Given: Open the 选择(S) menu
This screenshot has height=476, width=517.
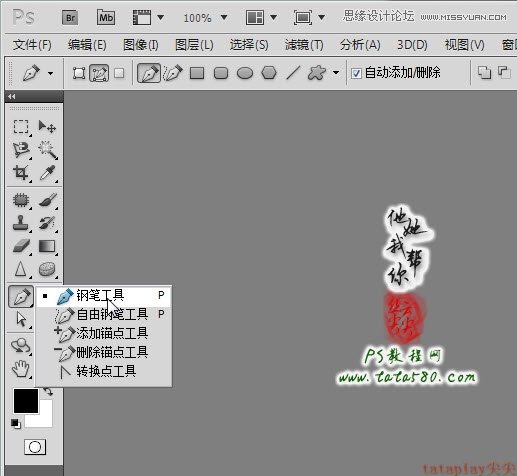Looking at the screenshot, I should (x=249, y=45).
